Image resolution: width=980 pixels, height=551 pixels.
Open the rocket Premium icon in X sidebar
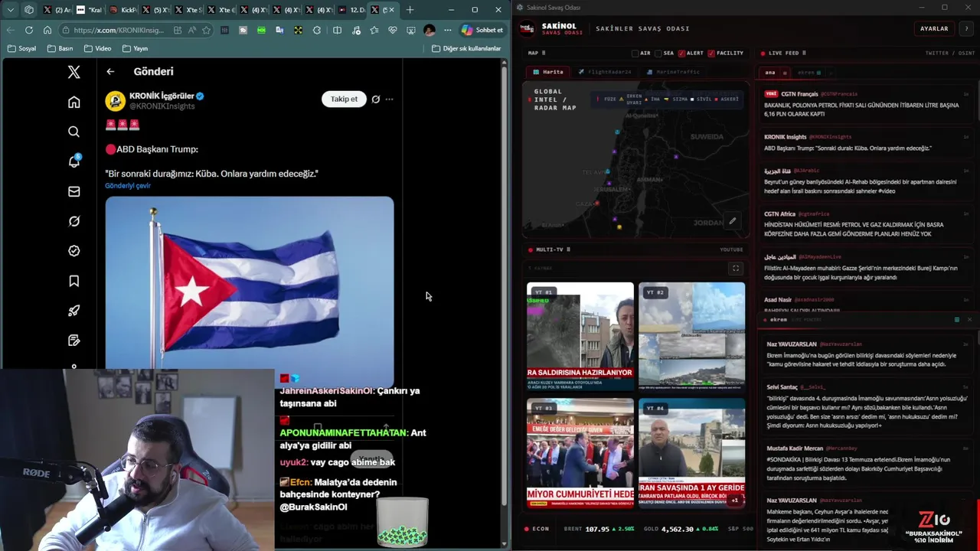pos(73,311)
